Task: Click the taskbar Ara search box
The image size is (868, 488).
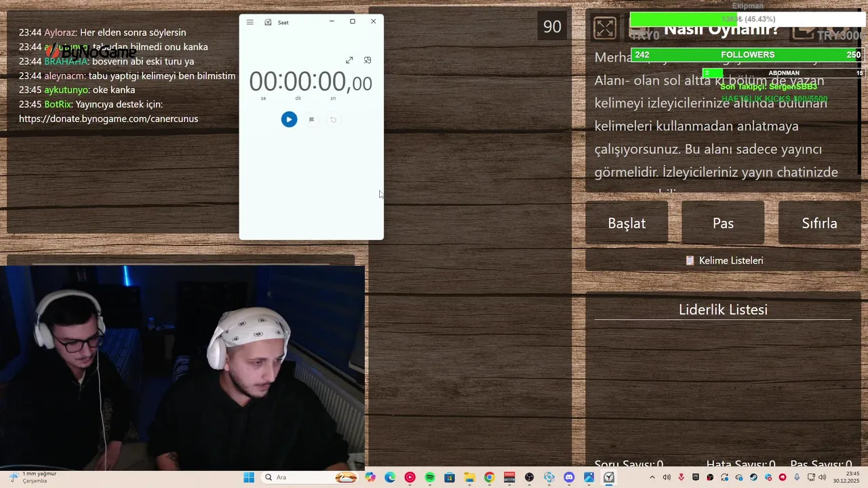Action: [310, 478]
